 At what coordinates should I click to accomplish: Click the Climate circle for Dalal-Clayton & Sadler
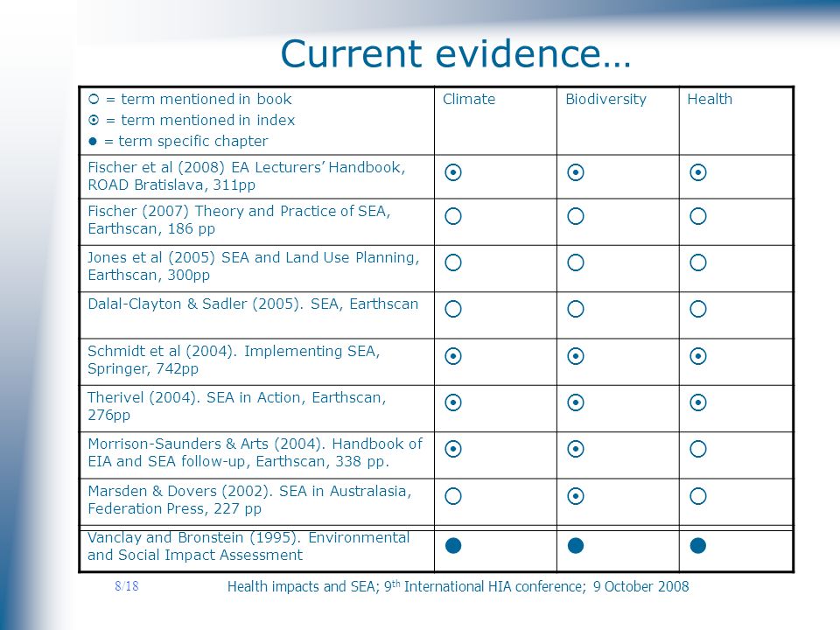[x=453, y=309]
